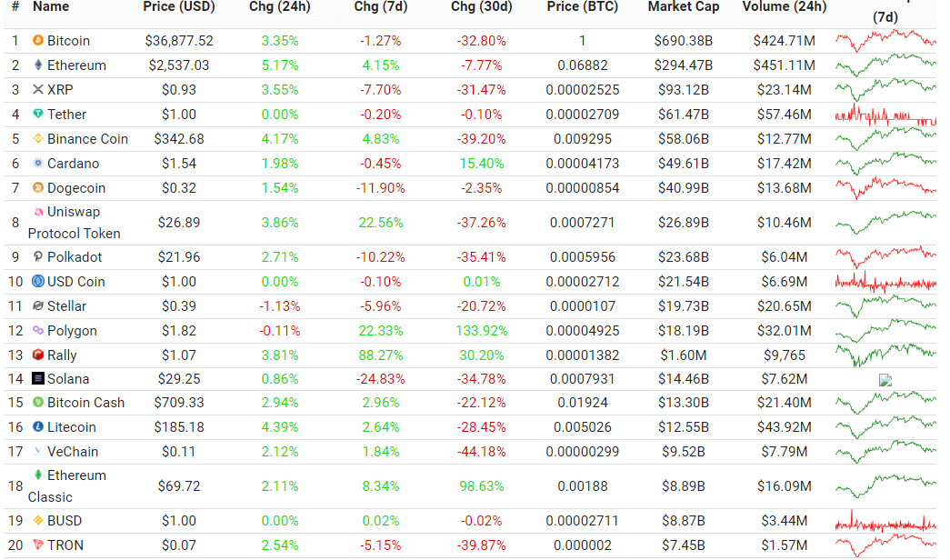Sort table by Name column header
Screen dimensions: 950x560
(x=51, y=6)
